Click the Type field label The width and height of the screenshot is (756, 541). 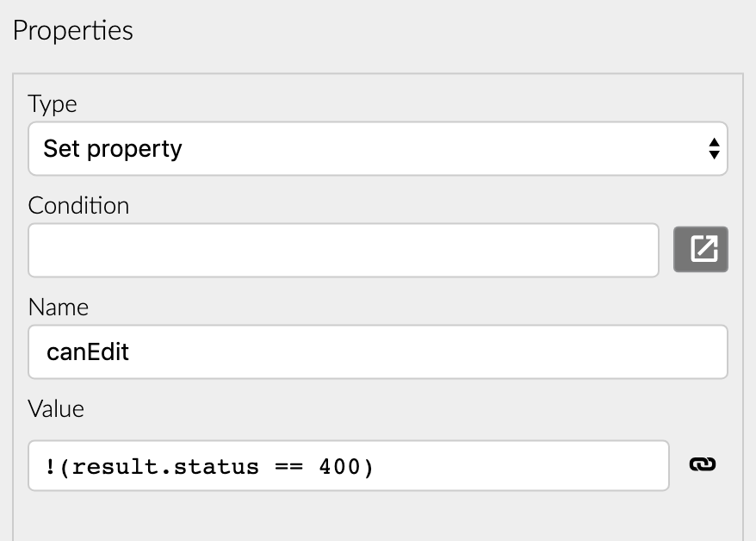[x=53, y=104]
